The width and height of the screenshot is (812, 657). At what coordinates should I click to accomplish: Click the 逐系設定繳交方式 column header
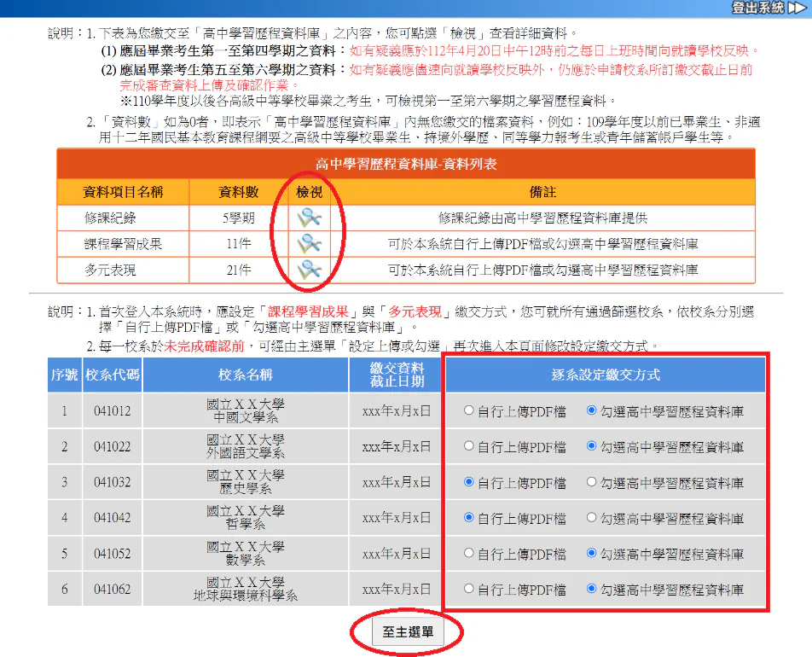tap(606, 375)
